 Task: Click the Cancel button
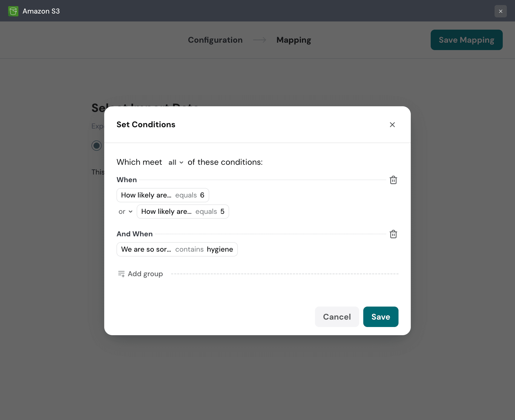337,317
